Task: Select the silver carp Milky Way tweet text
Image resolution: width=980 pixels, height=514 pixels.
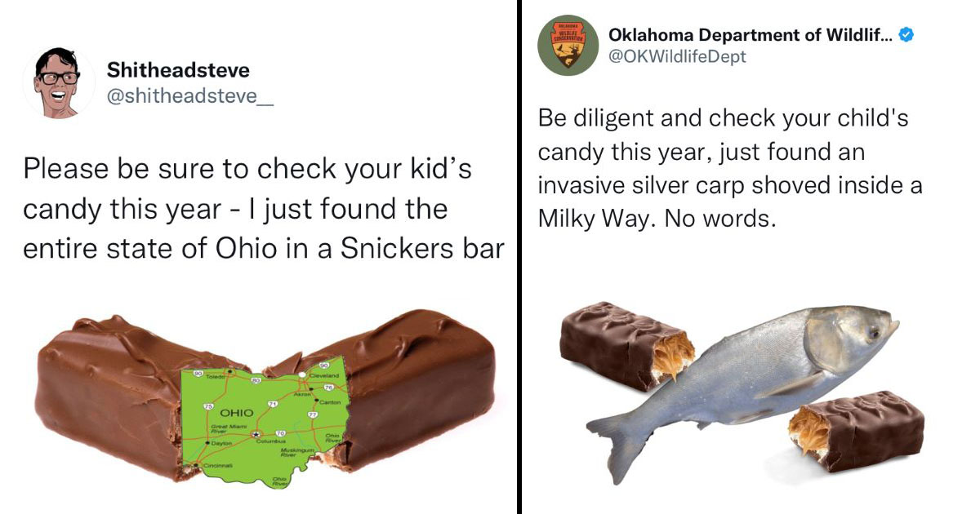Action: coord(730,168)
